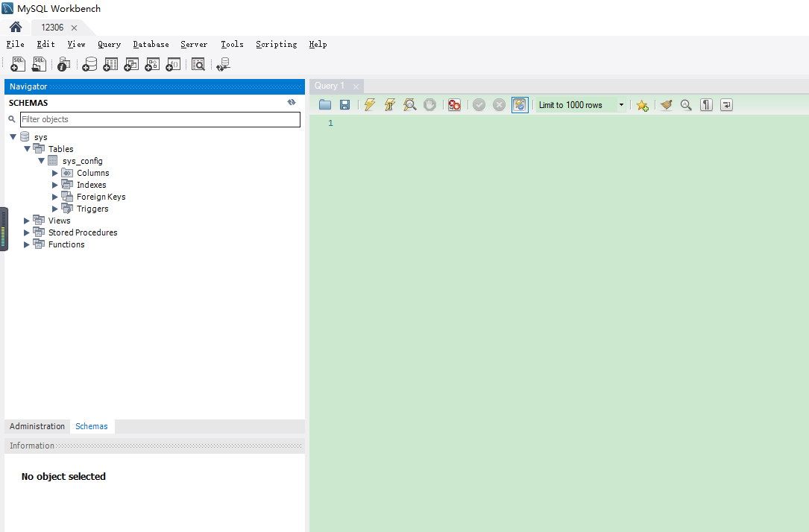
Task: Select the sys_config table in tree
Action: [x=83, y=161]
